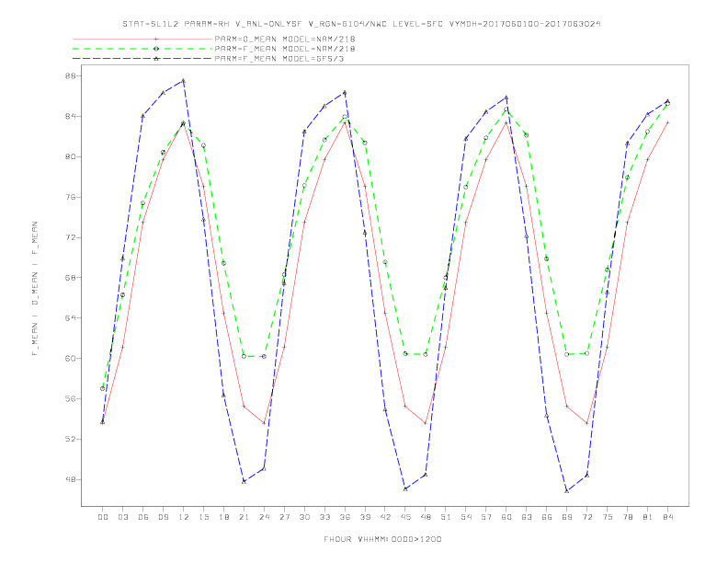Click the x-axis tick label 27
This screenshot has width=728, height=563.
(284, 517)
